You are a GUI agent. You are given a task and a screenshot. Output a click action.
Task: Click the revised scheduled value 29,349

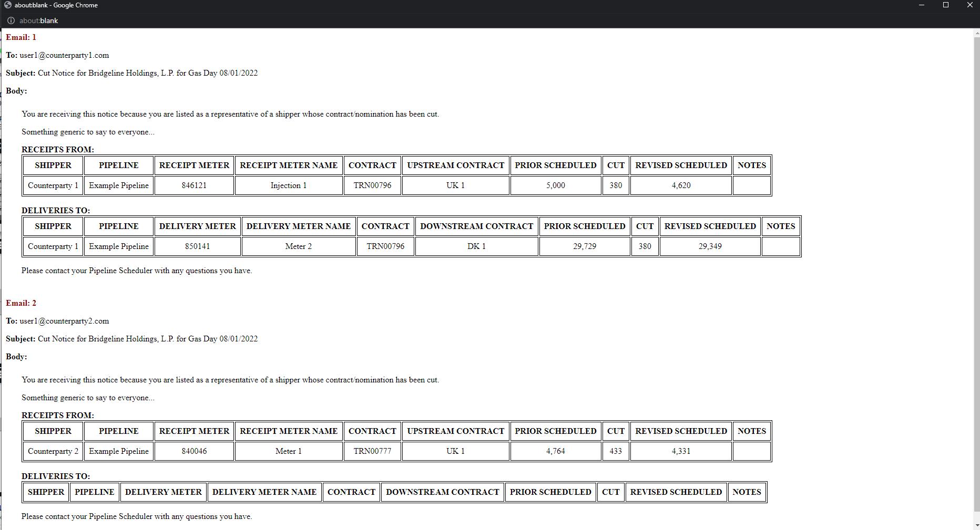[710, 246]
